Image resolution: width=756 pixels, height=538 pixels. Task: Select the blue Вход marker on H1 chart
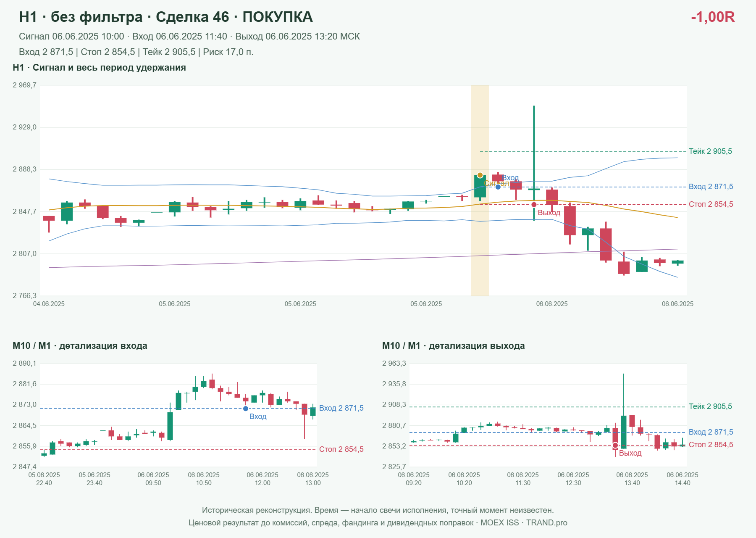point(498,187)
